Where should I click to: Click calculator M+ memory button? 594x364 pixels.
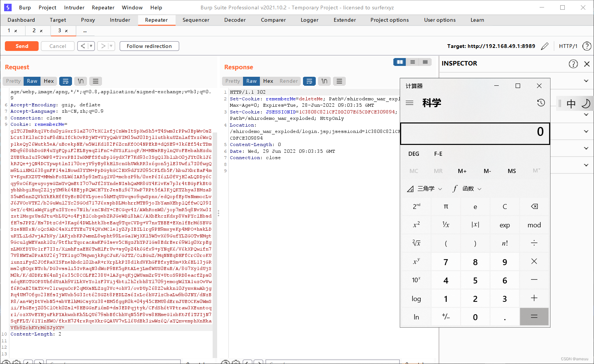pos(462,171)
